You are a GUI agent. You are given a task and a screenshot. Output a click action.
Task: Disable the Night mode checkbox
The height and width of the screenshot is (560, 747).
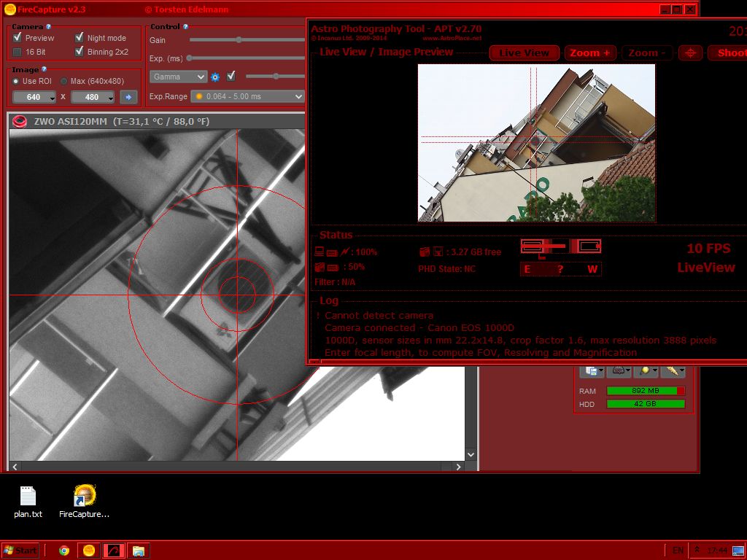pyautogui.click(x=80, y=38)
